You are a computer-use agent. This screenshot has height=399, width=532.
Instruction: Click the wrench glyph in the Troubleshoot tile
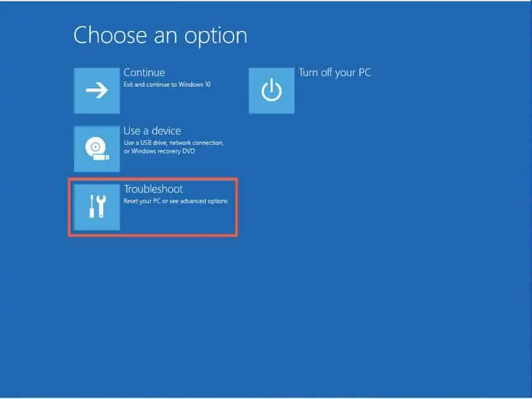coord(101,207)
